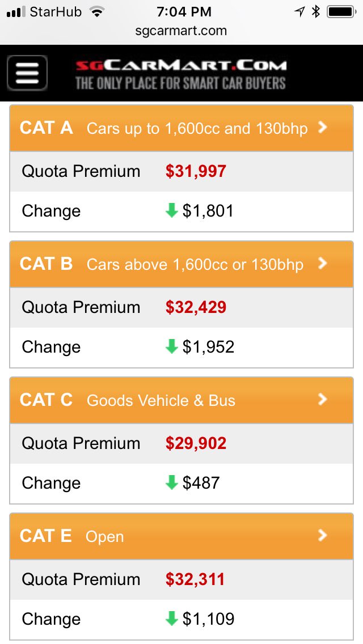
Task: Tap the Wi-Fi icon in status bar
Action: point(97,12)
